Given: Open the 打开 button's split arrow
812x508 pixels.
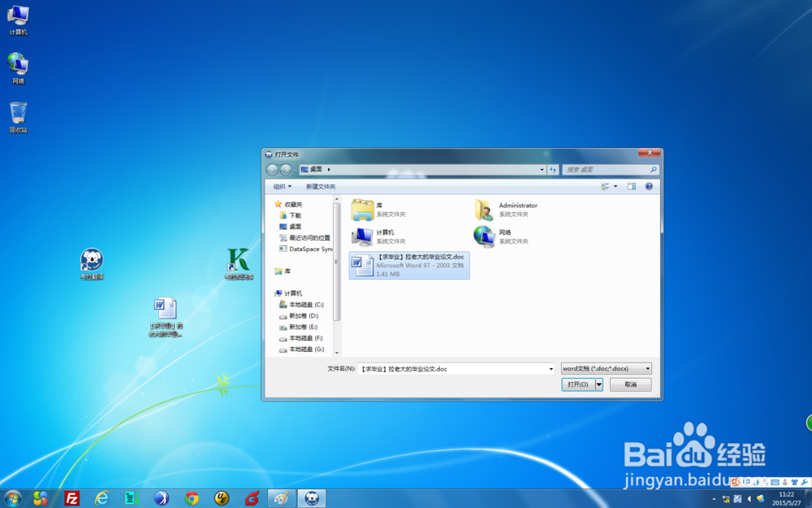Looking at the screenshot, I should click(x=599, y=384).
